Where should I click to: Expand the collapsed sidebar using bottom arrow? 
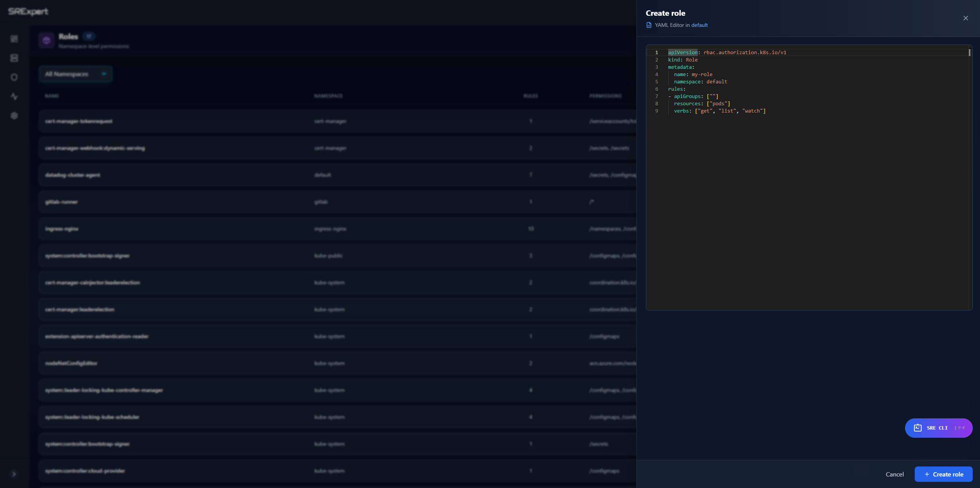pyautogui.click(x=14, y=474)
